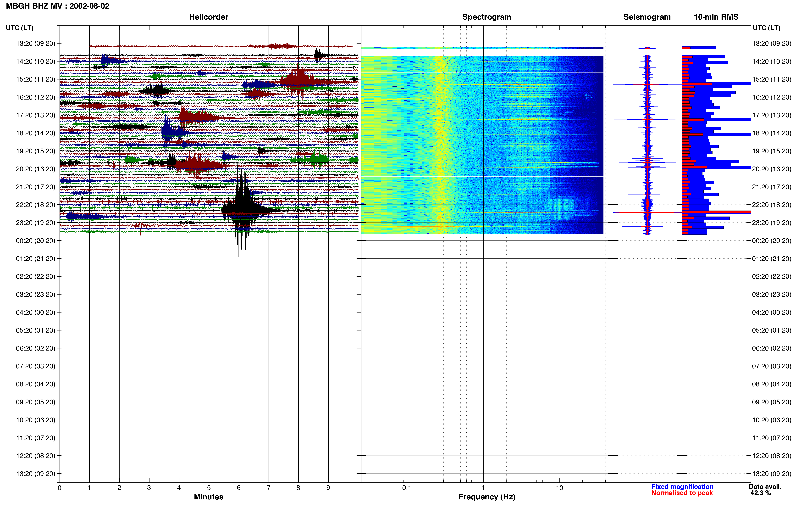This screenshot has width=812, height=508.
Task: Click left axis time 05:20 (01:20)
Action: [x=36, y=330]
